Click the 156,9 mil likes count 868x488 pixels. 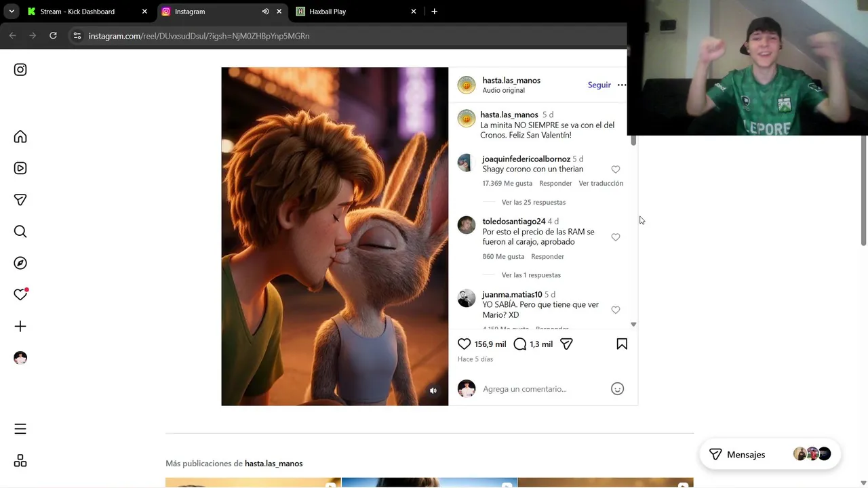point(490,344)
